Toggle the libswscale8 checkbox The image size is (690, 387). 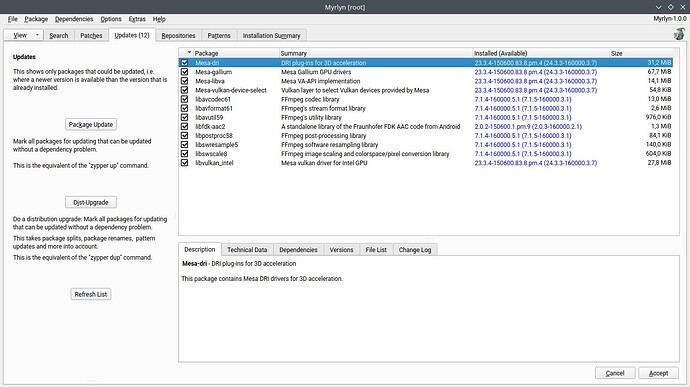pyautogui.click(x=184, y=154)
